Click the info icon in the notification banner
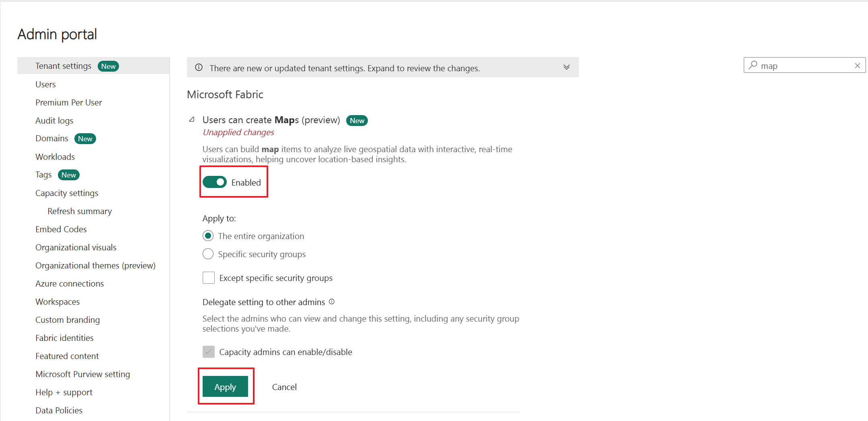The width and height of the screenshot is (868, 421). click(x=199, y=68)
